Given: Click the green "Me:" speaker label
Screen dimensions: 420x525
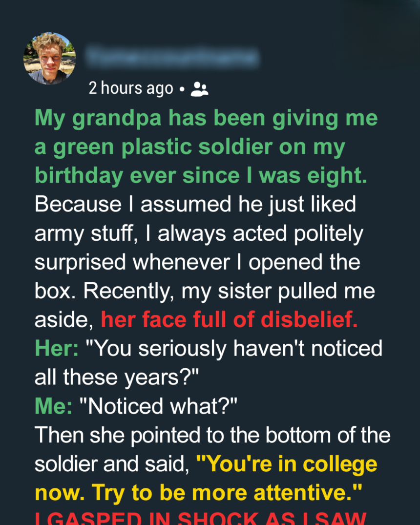Looking at the screenshot, I should 53,406.
